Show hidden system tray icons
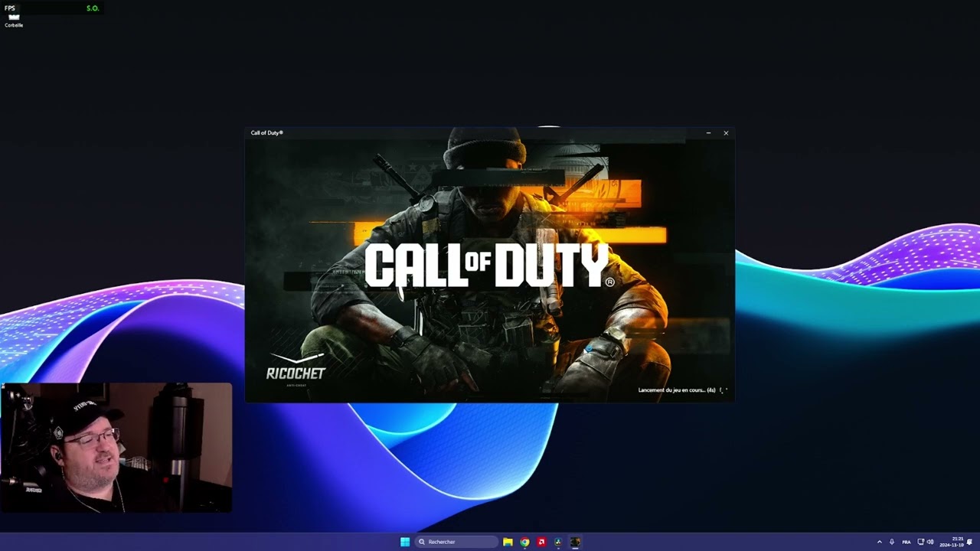This screenshot has width=980, height=551. coord(879,542)
